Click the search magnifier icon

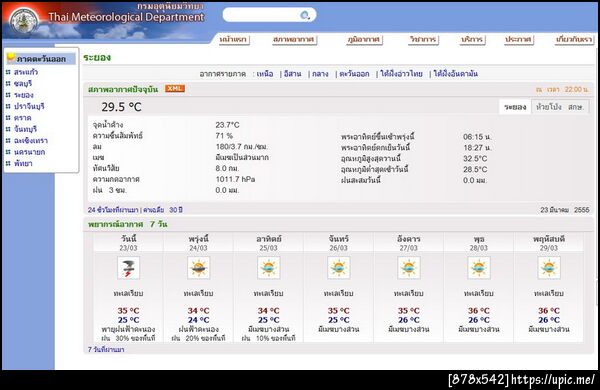(x=305, y=15)
